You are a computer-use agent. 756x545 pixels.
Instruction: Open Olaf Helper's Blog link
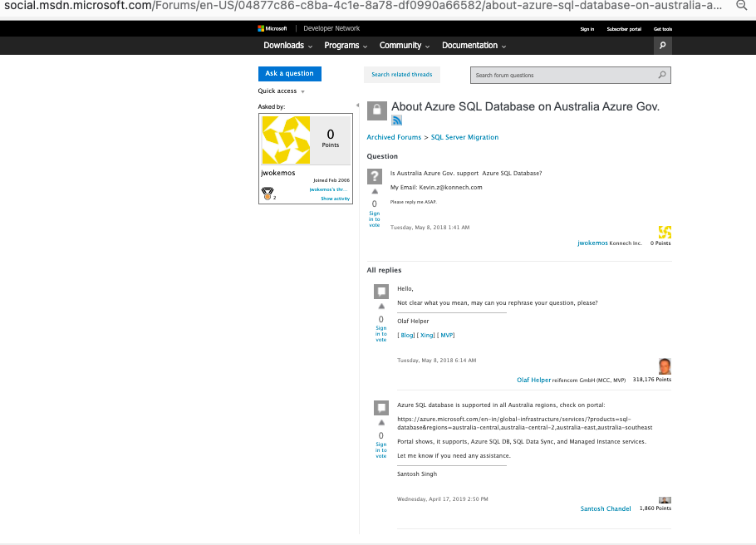pyautogui.click(x=407, y=335)
